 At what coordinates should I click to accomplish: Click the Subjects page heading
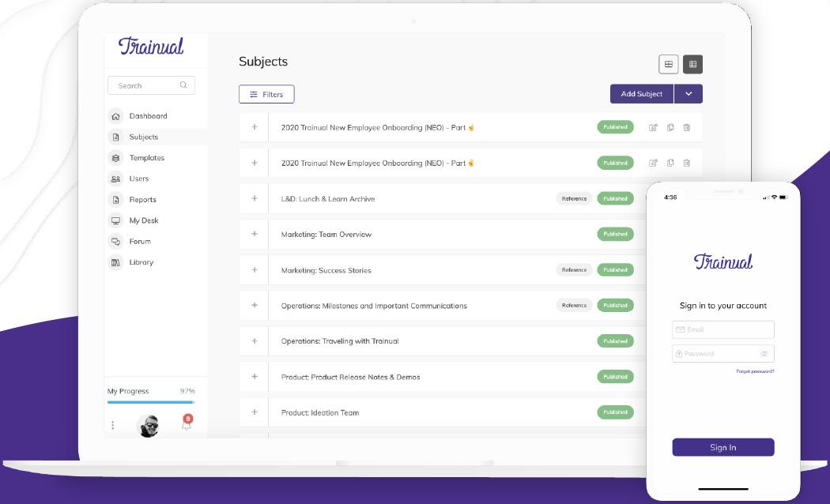point(263,62)
